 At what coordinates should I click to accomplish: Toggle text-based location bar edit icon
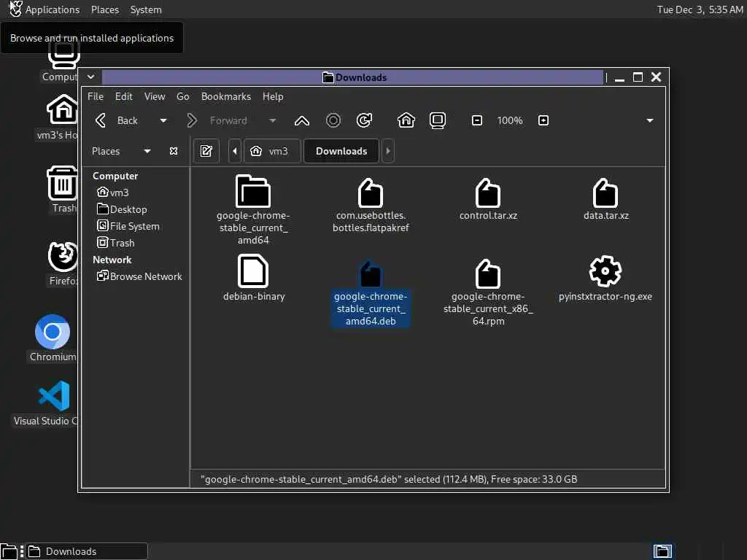pyautogui.click(x=206, y=151)
